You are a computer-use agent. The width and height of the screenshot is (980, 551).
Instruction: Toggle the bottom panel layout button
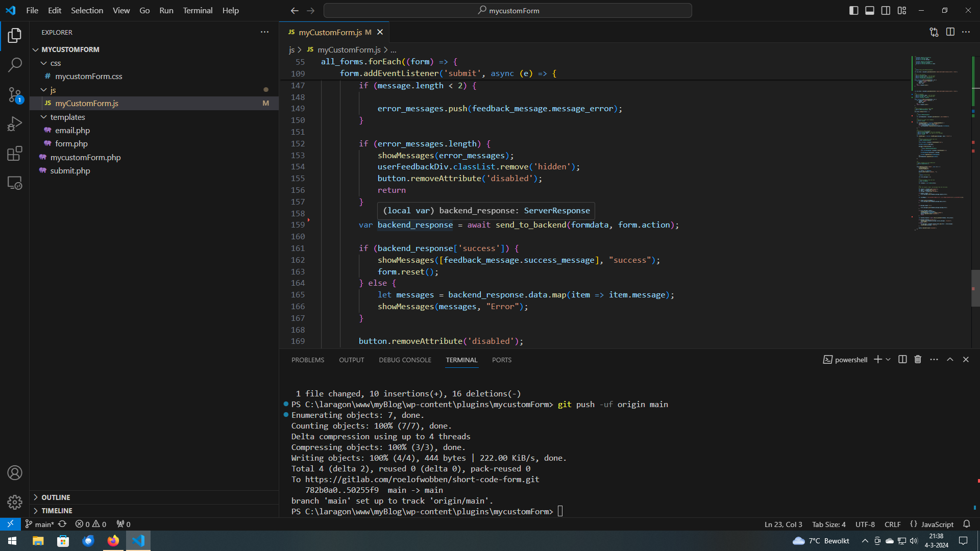[870, 11]
